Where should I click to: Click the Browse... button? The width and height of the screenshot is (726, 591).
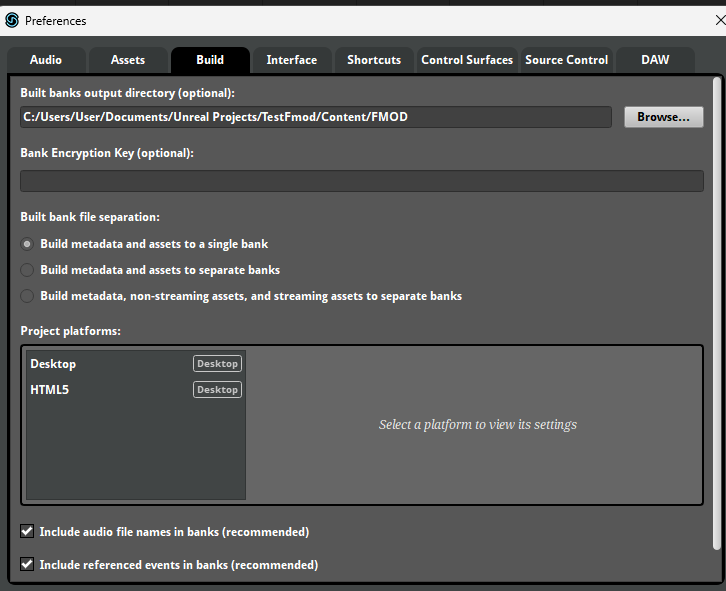663,117
